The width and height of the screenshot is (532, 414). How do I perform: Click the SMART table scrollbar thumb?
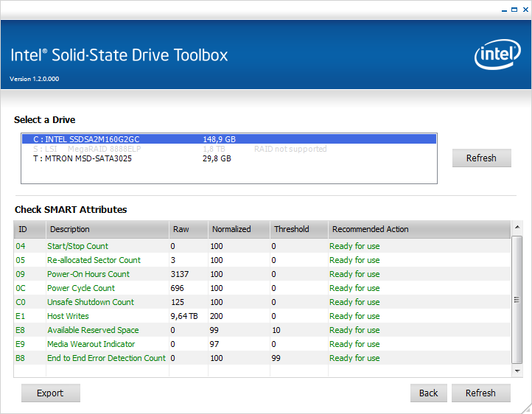pyautogui.click(x=517, y=300)
